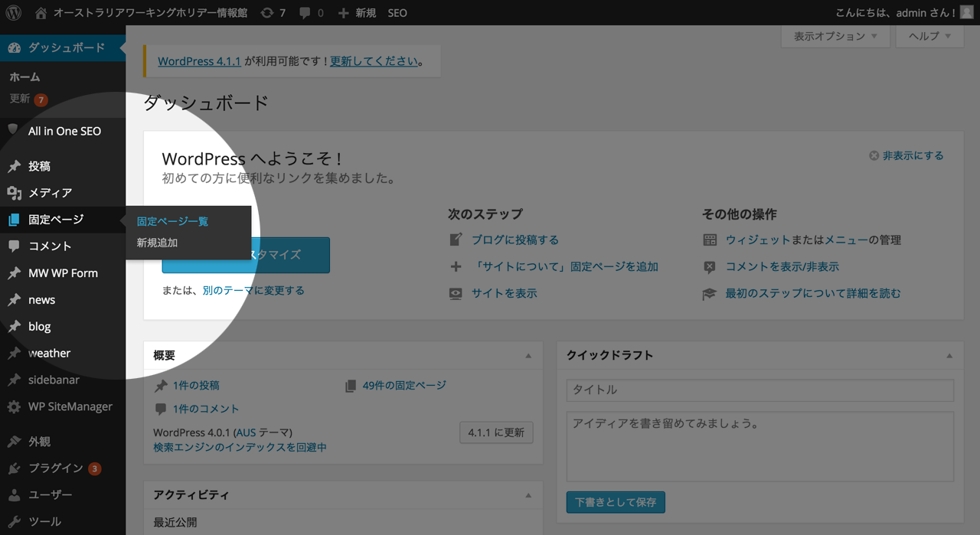
Task: Click the 更新してください link
Action: tap(374, 61)
